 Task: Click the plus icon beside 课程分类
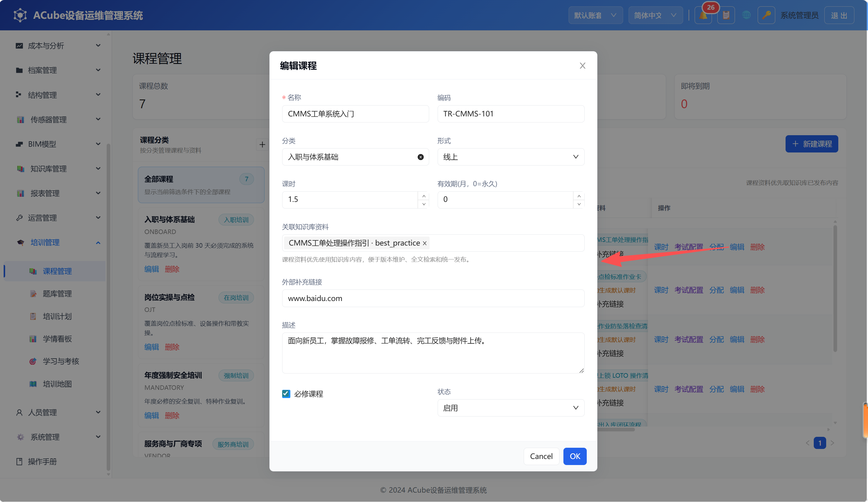tap(262, 145)
